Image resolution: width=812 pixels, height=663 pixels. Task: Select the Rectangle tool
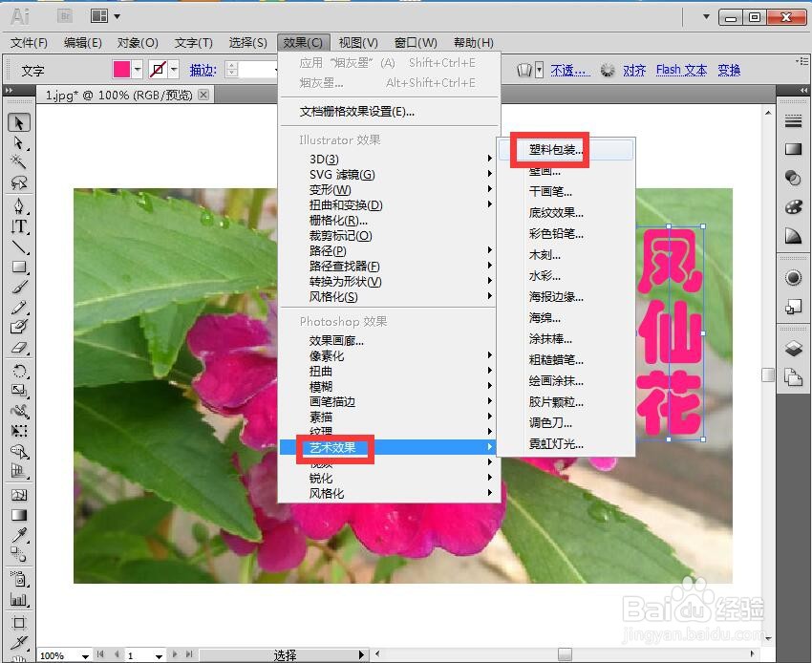pyautogui.click(x=19, y=267)
